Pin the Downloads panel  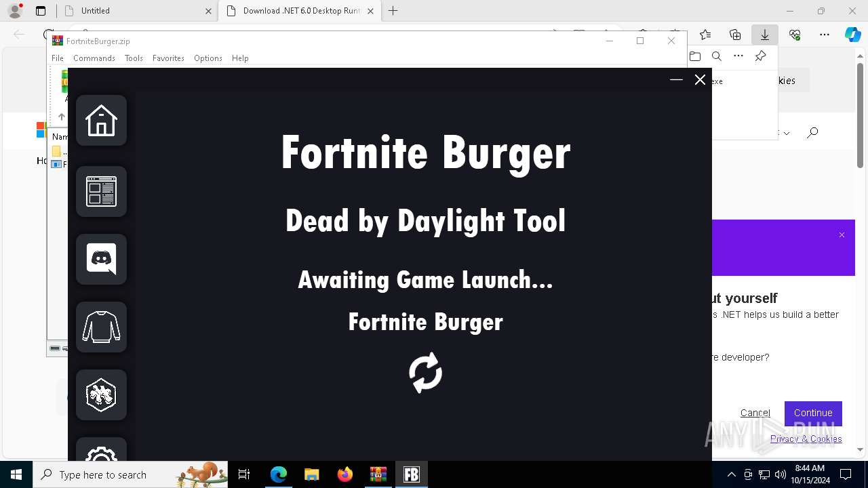[760, 56]
